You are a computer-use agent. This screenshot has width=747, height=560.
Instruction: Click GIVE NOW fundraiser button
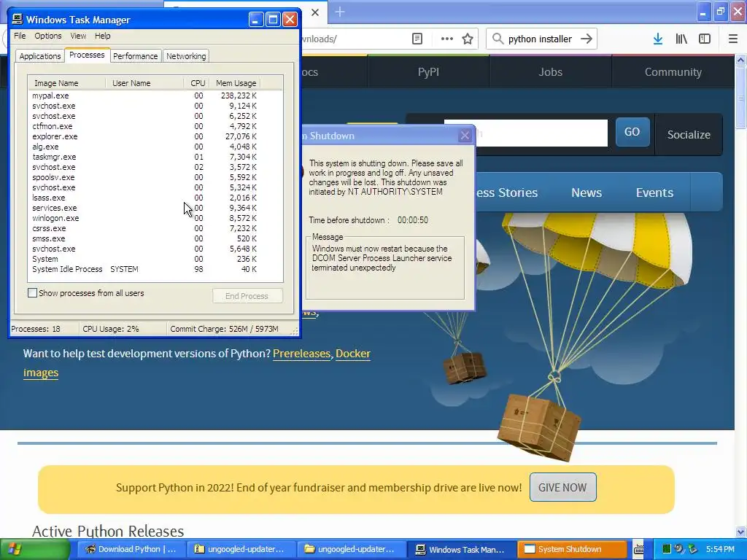pyautogui.click(x=562, y=487)
